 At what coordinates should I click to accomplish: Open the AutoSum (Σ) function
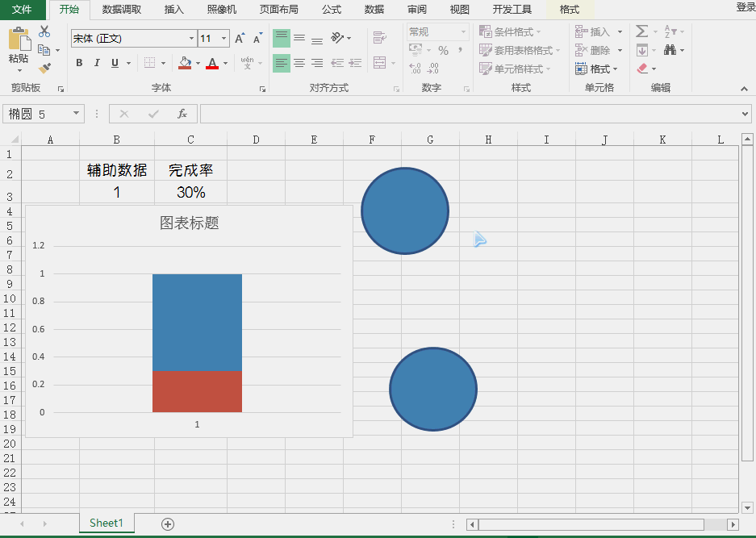point(641,32)
